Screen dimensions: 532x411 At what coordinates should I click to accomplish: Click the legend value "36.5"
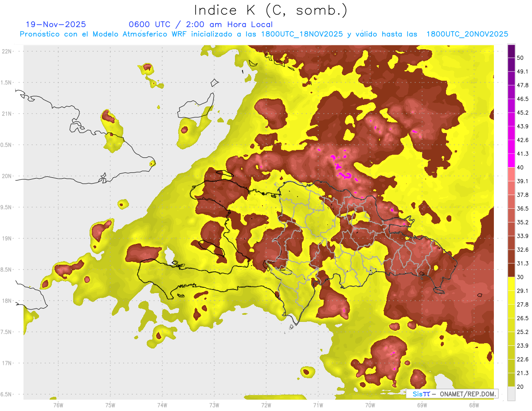522,209
